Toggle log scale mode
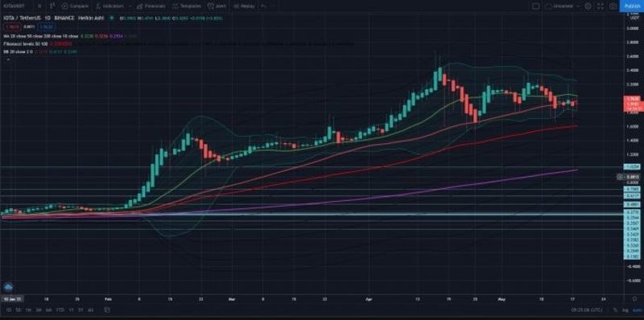This screenshot has width=644, height=320. 625,310
